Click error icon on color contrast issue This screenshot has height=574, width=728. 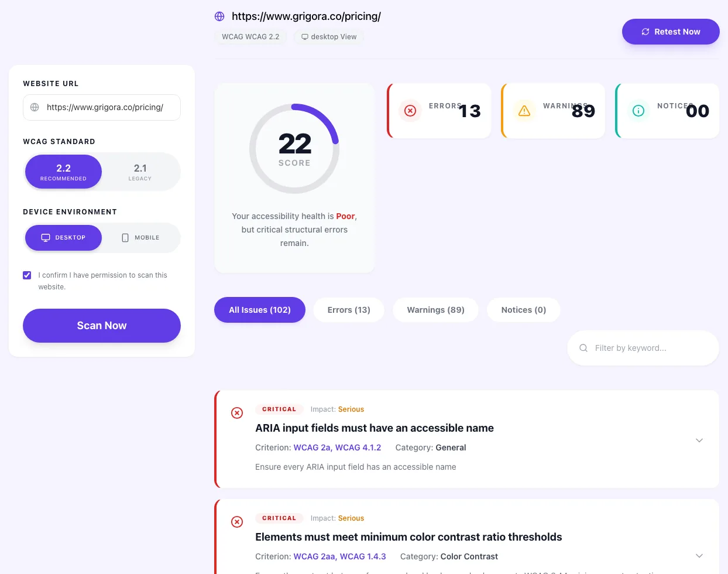pyautogui.click(x=237, y=522)
